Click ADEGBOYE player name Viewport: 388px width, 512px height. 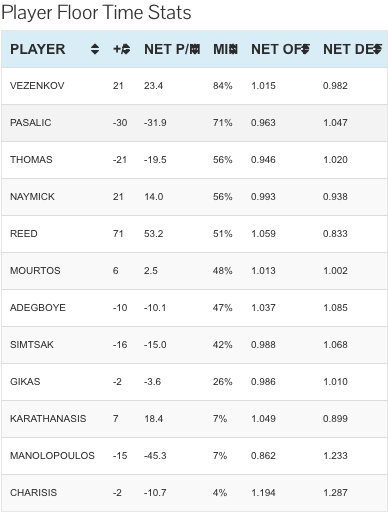click(x=38, y=308)
